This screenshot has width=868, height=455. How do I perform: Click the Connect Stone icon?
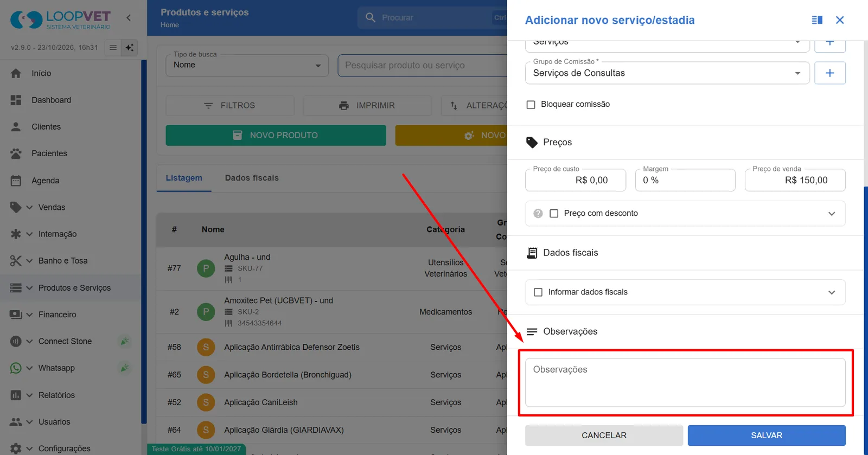coord(16,341)
